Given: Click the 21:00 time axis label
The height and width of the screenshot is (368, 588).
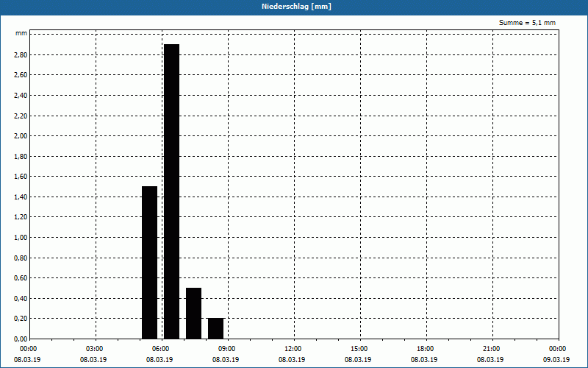Looking at the screenshot, I should [x=491, y=349].
